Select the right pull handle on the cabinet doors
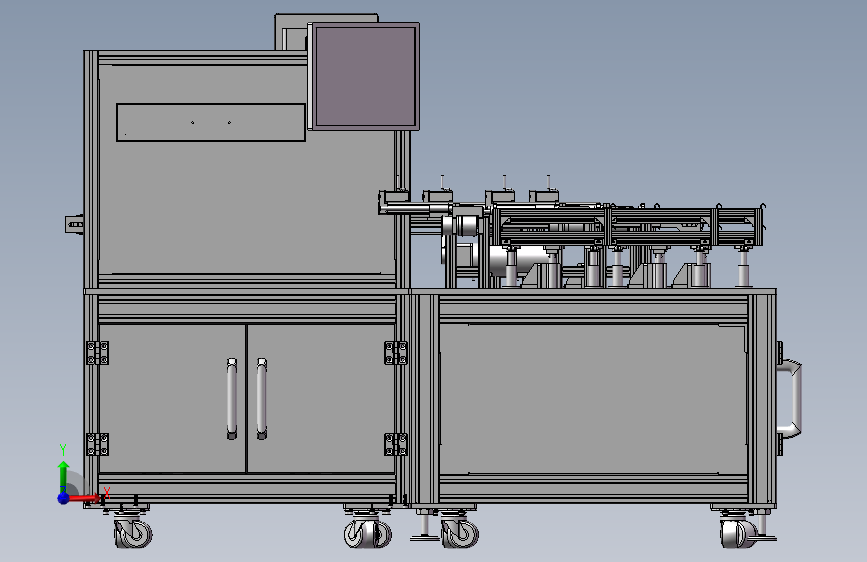The height and width of the screenshot is (562, 867). (262, 399)
